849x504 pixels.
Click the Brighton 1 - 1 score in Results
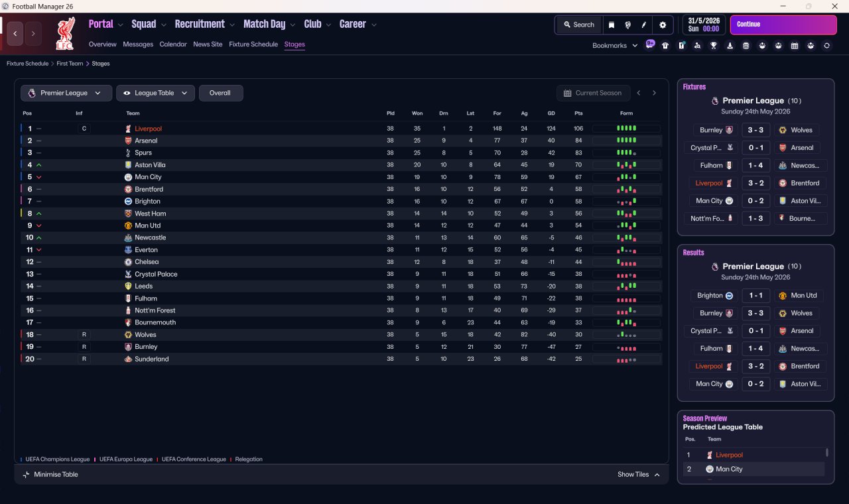(x=755, y=296)
